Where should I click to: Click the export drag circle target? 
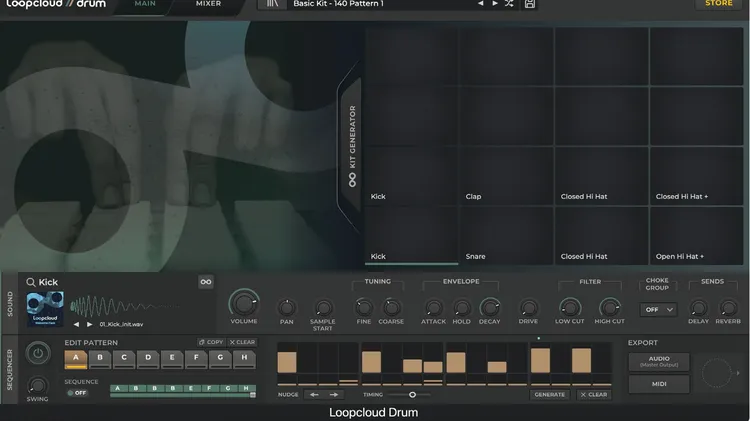coord(717,373)
